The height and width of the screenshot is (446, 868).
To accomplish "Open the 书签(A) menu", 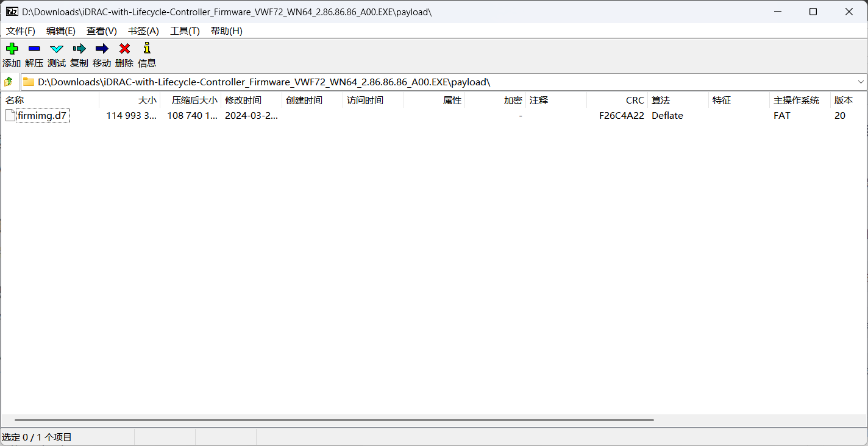I will (x=143, y=31).
